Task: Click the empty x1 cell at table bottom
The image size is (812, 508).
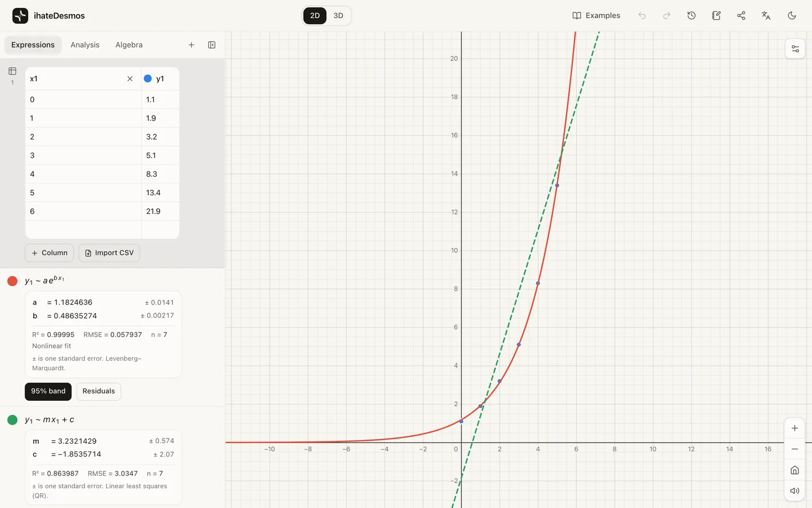Action: [x=83, y=230]
